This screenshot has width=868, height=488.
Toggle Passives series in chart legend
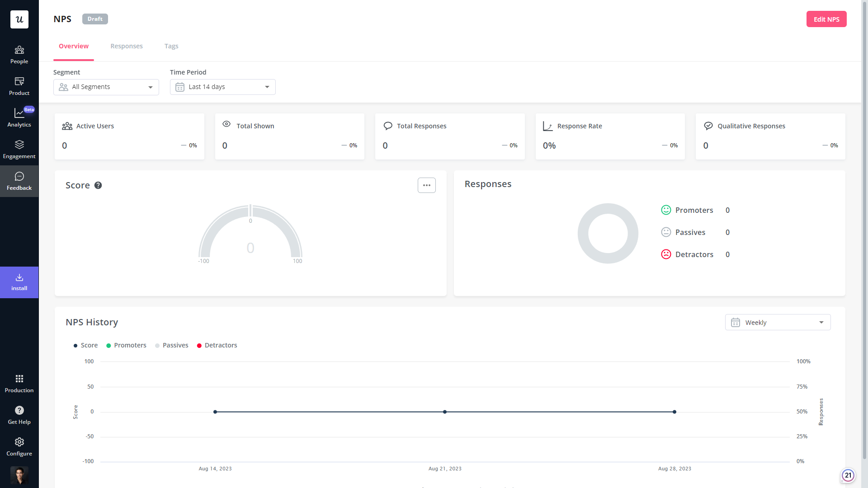coord(171,345)
